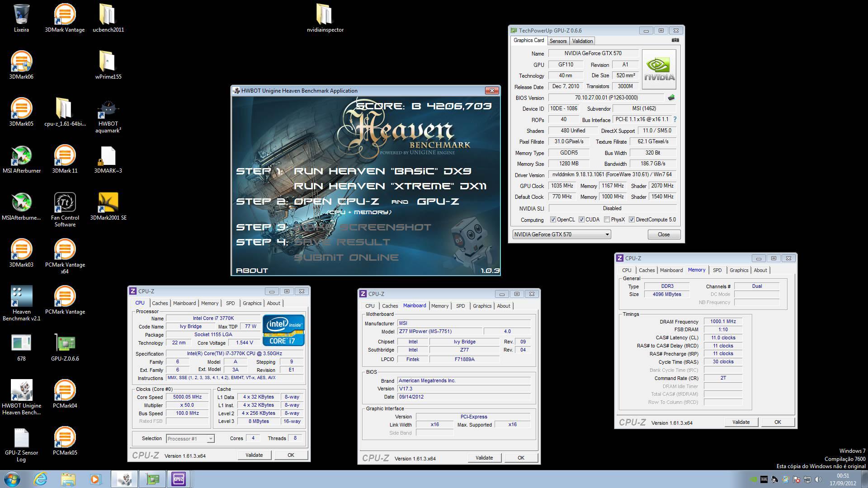The image size is (868, 488).
Task: Click Close button in GPU-Z
Action: 664,234
